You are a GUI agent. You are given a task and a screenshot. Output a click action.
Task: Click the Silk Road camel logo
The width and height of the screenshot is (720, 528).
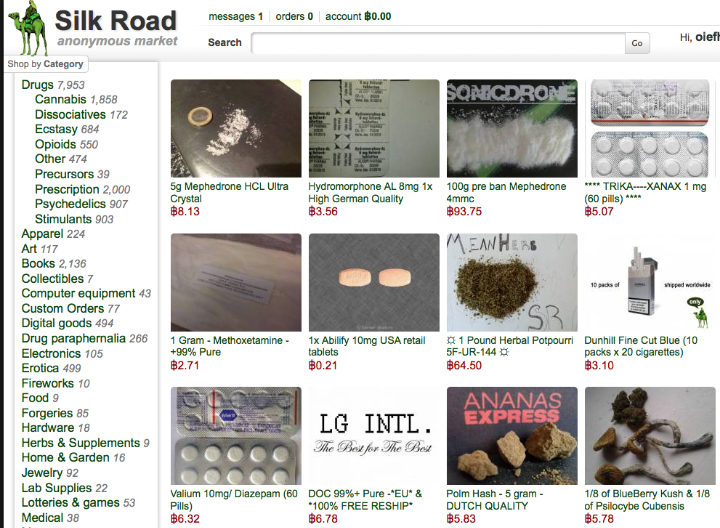pyautogui.click(x=28, y=28)
